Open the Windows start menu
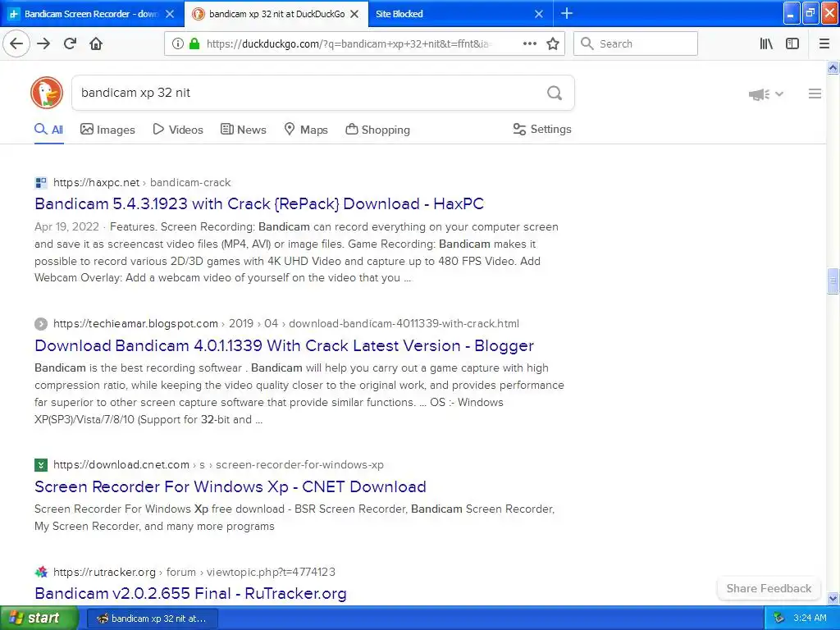The width and height of the screenshot is (840, 630). click(39, 618)
